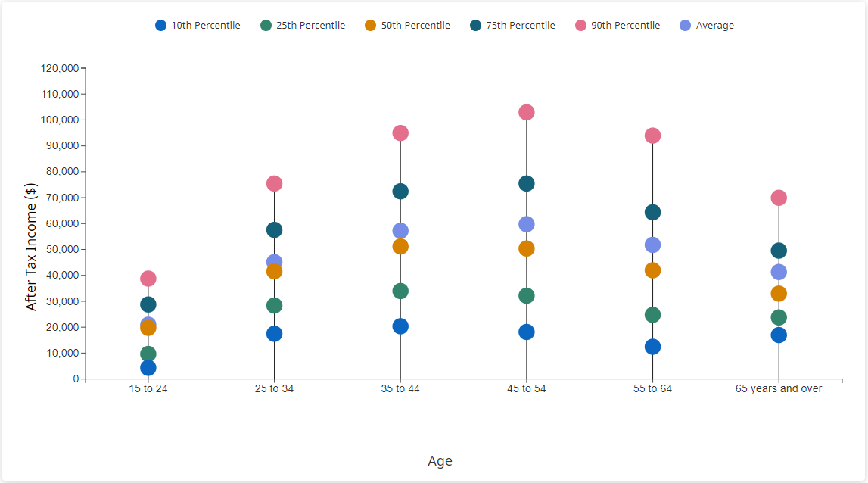
Task: Toggle the 50th Percentile legend item
Action: click(x=407, y=26)
